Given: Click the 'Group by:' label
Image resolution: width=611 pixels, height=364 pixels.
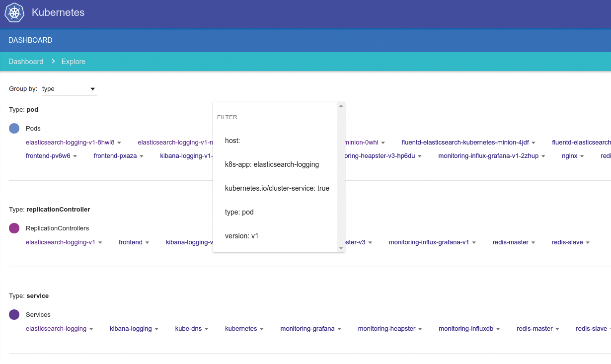Looking at the screenshot, I should [23, 89].
